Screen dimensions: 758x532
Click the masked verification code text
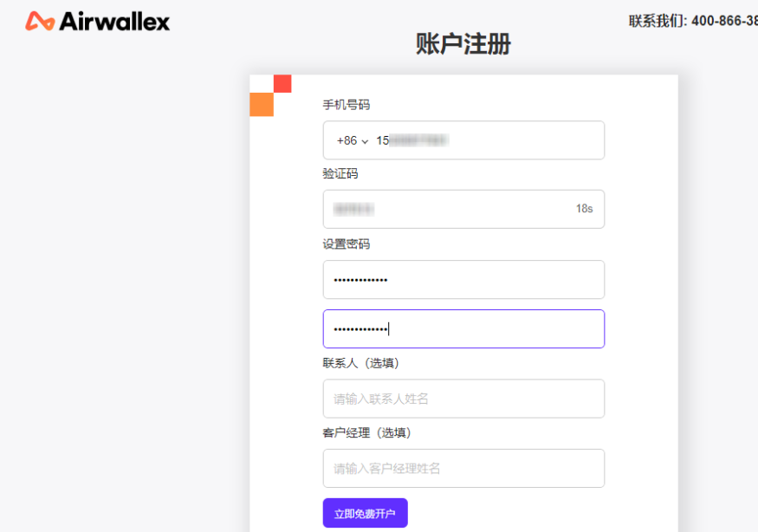pyautogui.click(x=355, y=208)
